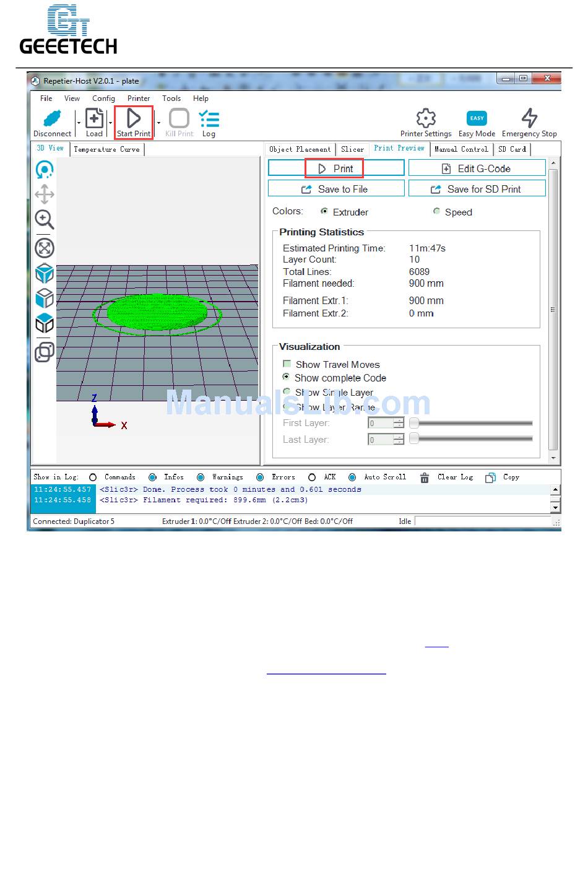Click the Kill Print toolbar icon
Screen dimensions: 588x872
(x=179, y=118)
